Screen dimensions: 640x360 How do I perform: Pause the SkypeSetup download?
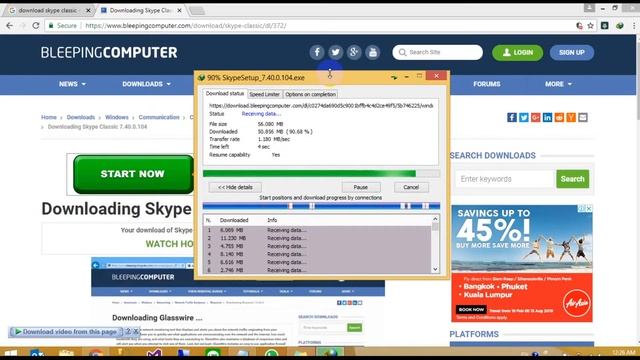pos(361,187)
